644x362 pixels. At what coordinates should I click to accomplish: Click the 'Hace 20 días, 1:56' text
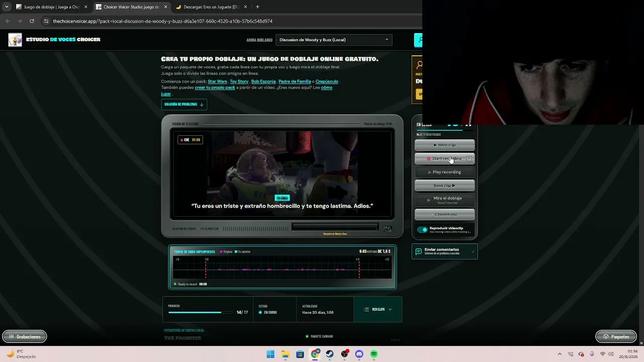(x=318, y=313)
